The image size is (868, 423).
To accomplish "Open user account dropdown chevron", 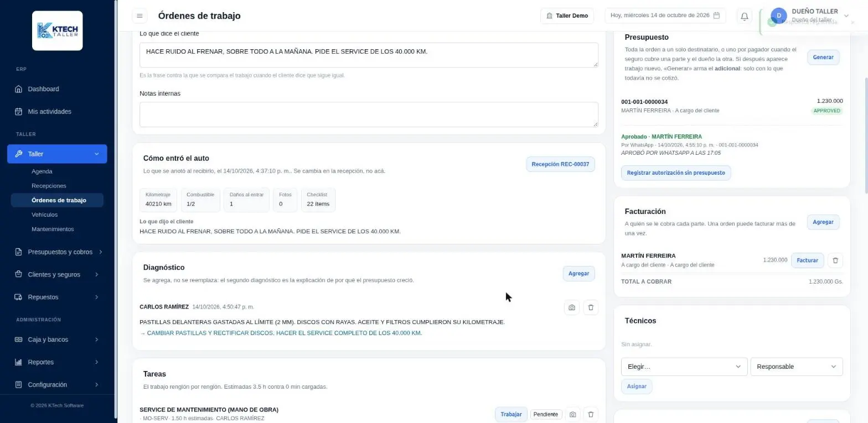I will 846,16.
